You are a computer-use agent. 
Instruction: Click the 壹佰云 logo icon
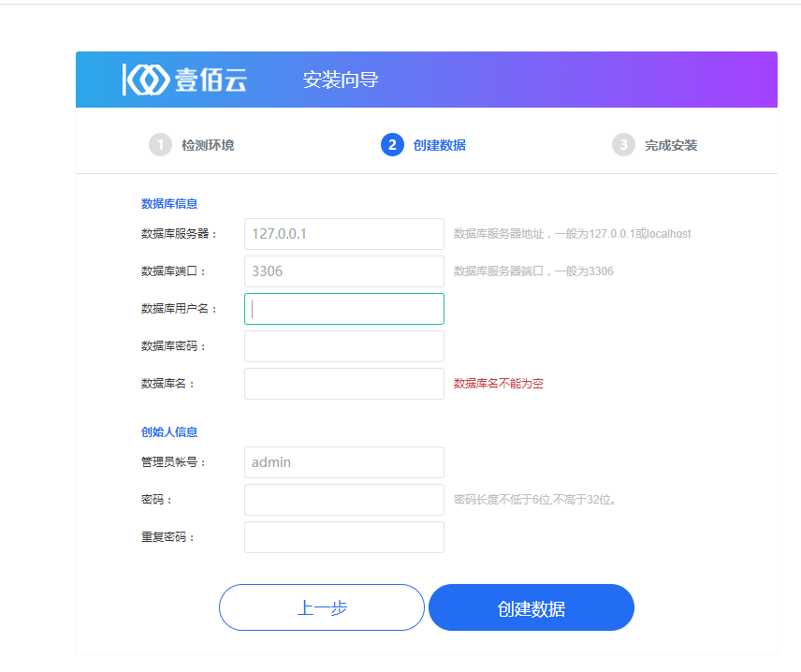(146, 80)
